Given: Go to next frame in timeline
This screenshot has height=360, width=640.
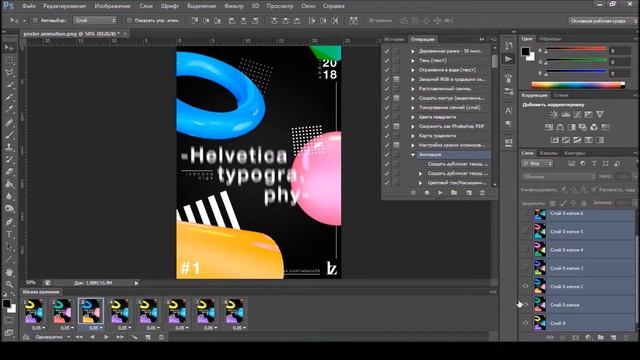Looking at the screenshot, I should (x=120, y=337).
